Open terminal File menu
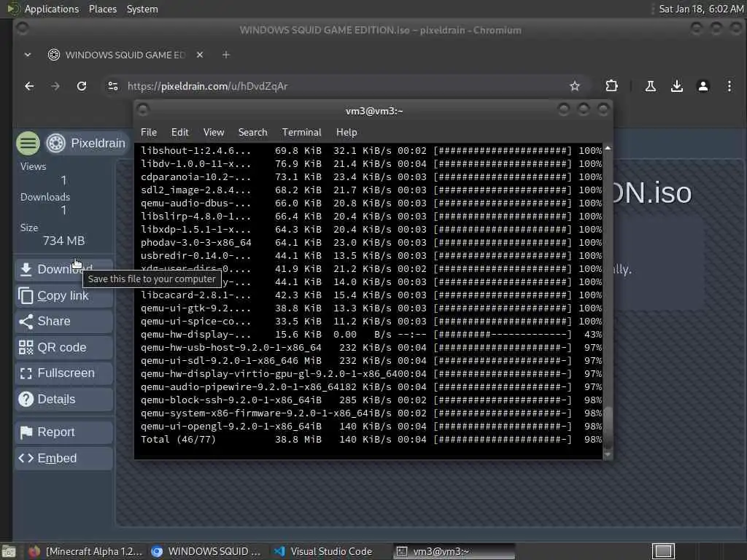The width and height of the screenshot is (747, 560). click(x=149, y=133)
